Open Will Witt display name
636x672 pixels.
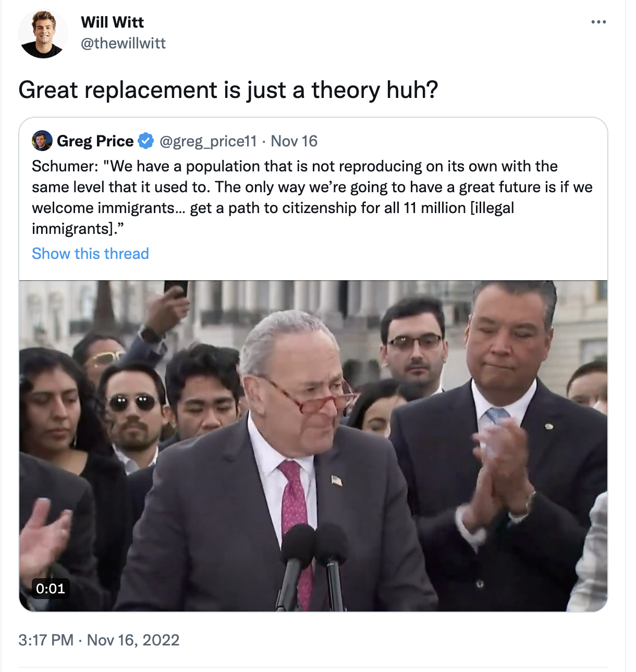[112, 22]
